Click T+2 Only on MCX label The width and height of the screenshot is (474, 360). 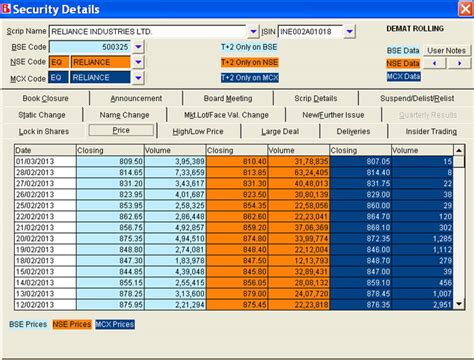tap(250, 78)
